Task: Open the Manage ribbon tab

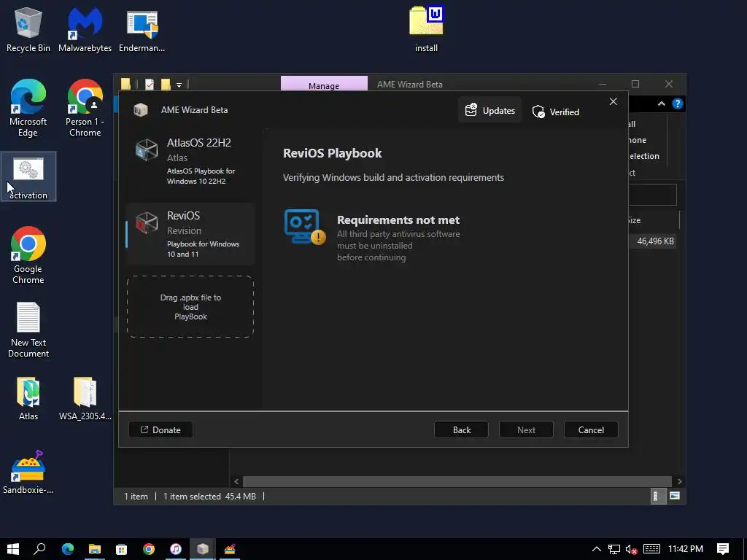Action: (x=324, y=85)
